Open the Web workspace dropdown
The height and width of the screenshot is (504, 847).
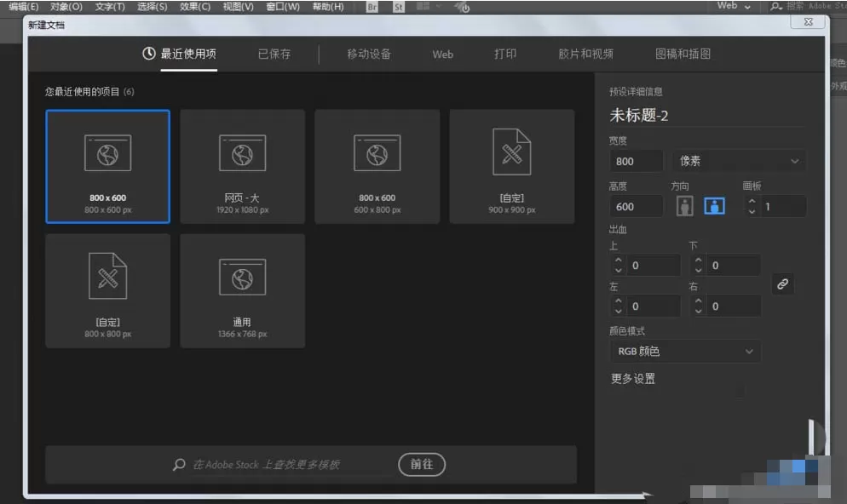click(734, 6)
